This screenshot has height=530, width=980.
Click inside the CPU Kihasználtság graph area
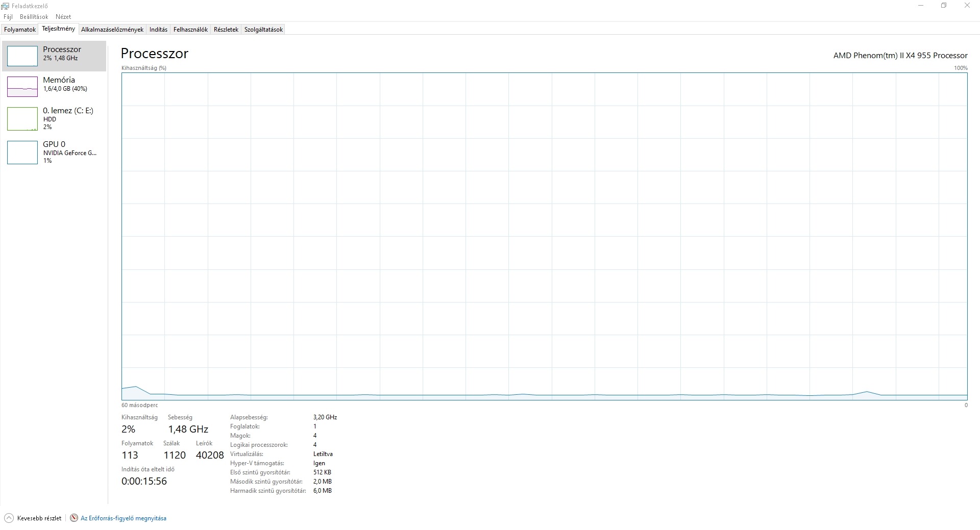(x=544, y=236)
